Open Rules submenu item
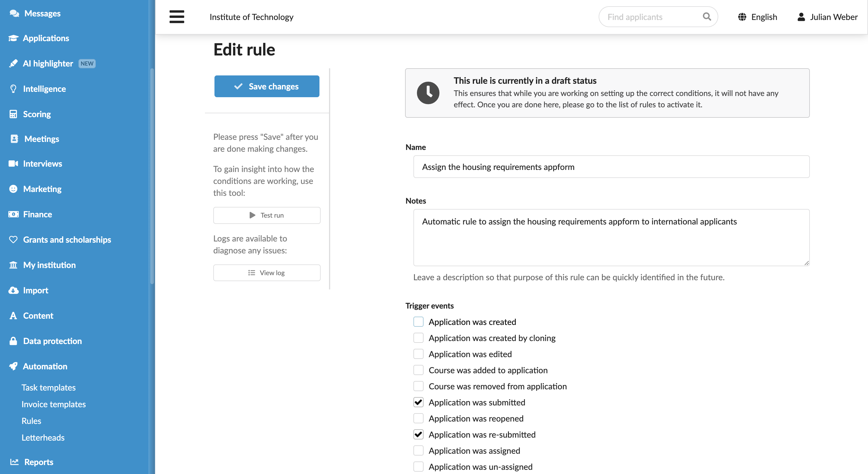868x474 pixels. click(31, 421)
